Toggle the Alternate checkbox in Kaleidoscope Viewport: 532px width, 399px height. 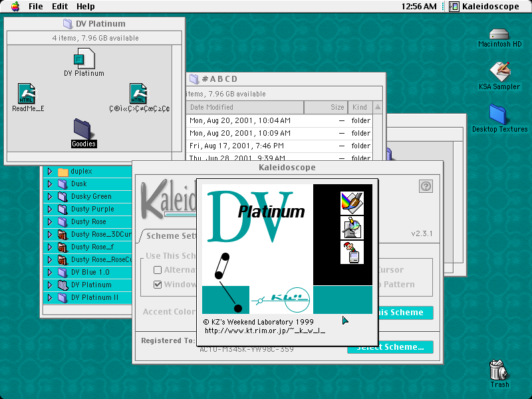(x=158, y=270)
